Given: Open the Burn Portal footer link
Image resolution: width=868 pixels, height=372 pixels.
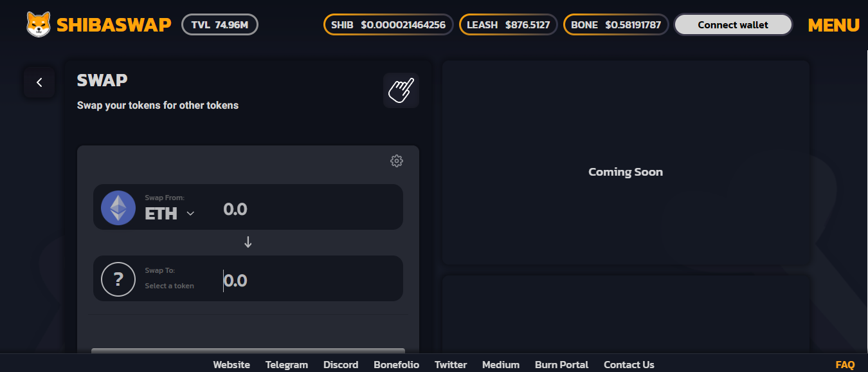Looking at the screenshot, I should 562,365.
